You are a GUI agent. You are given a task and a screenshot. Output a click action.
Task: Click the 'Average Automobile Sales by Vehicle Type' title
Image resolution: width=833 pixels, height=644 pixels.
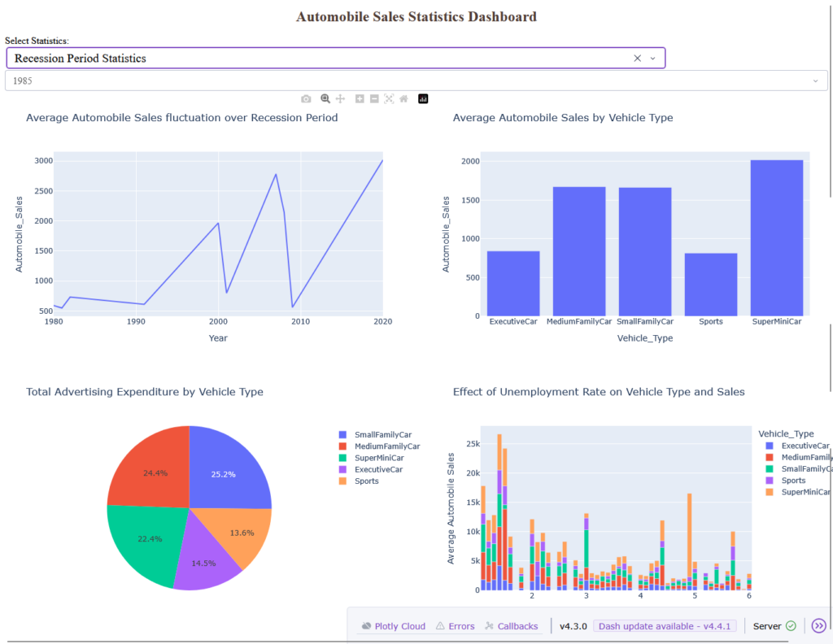point(563,117)
